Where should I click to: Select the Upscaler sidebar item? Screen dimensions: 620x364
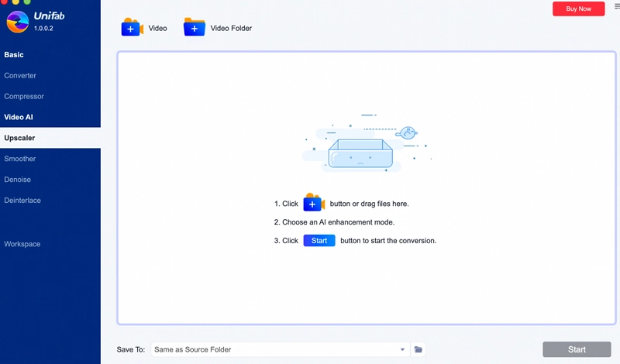(x=19, y=138)
